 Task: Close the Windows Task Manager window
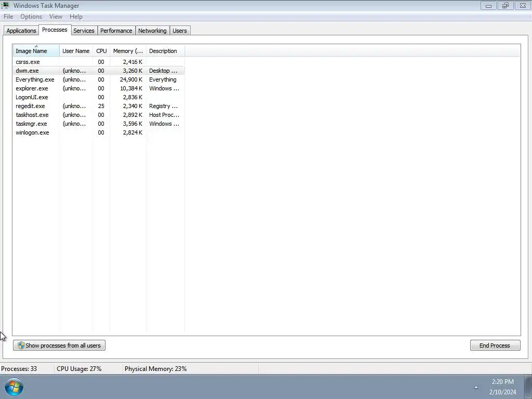point(523,5)
